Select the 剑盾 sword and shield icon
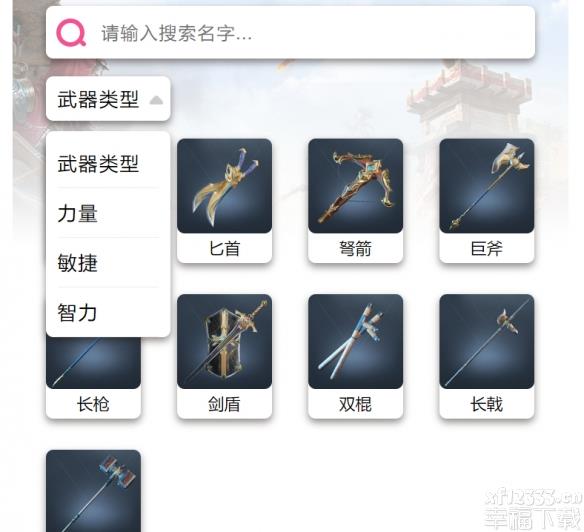The image size is (584, 532). (225, 342)
